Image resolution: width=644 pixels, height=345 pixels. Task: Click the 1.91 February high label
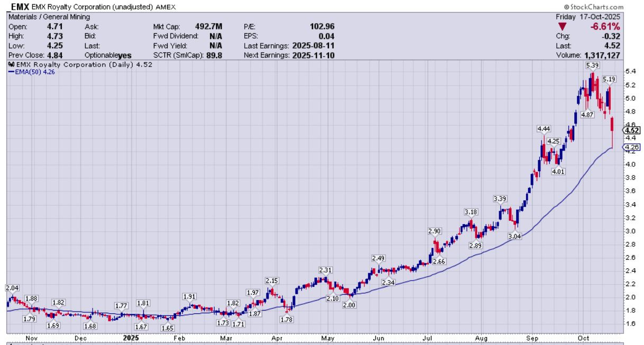pyautogui.click(x=190, y=296)
